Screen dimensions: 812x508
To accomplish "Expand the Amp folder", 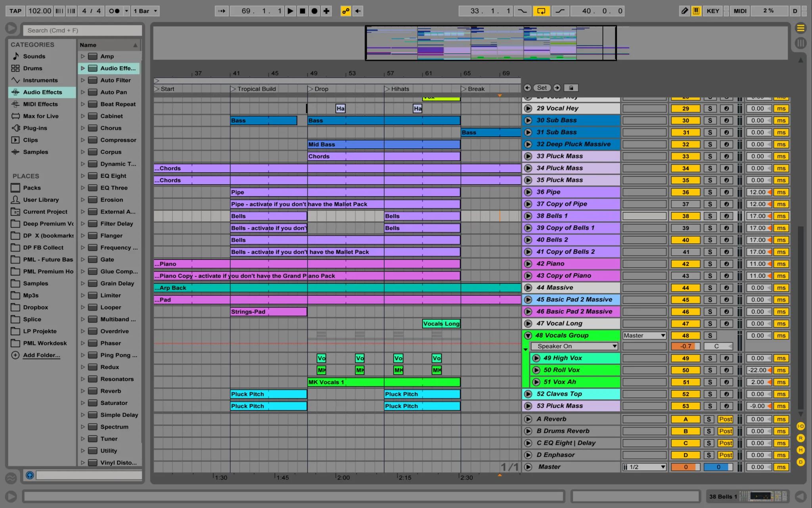I will coord(83,56).
